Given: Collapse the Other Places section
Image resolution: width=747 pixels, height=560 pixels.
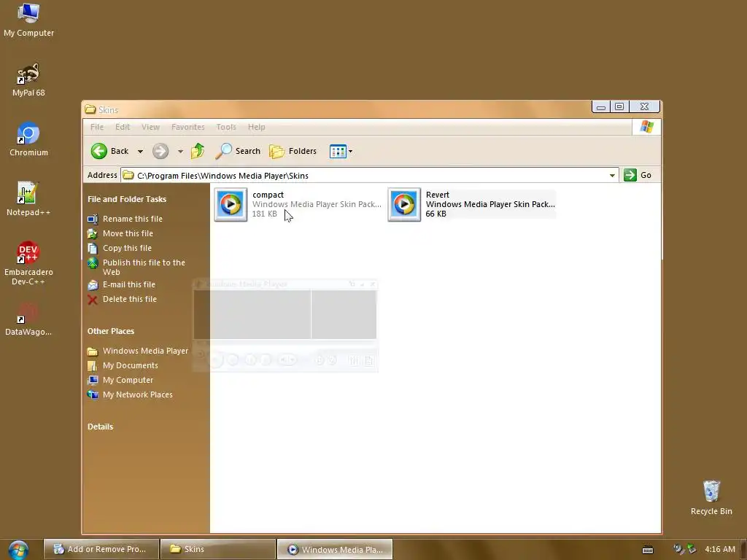Looking at the screenshot, I should pos(111,331).
